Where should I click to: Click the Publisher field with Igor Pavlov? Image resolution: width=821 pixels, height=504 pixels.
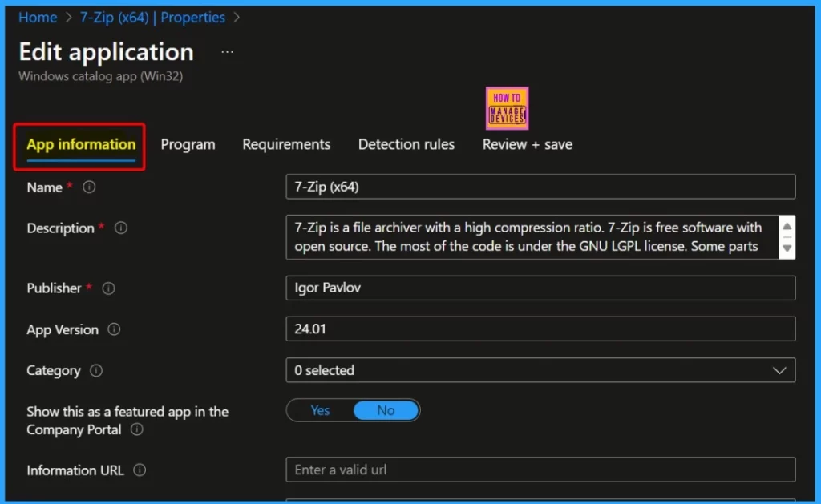click(x=540, y=288)
